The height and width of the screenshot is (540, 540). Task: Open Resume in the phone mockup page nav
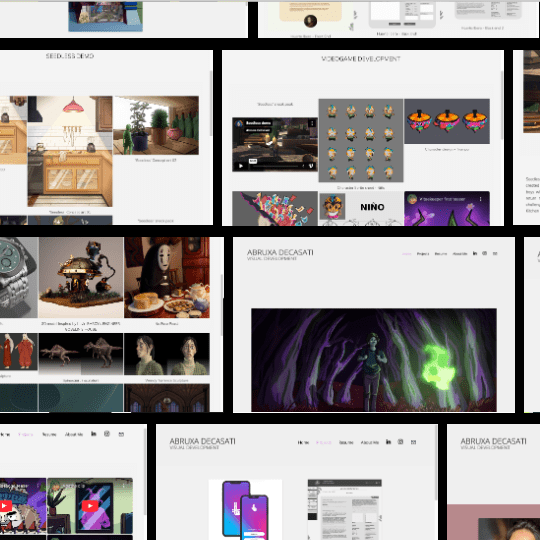(346, 443)
